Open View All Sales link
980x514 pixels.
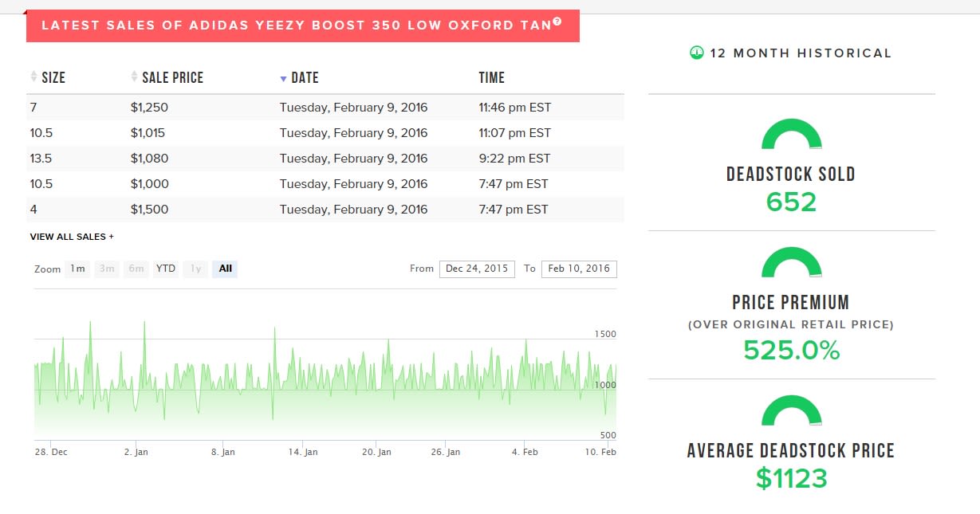click(72, 237)
